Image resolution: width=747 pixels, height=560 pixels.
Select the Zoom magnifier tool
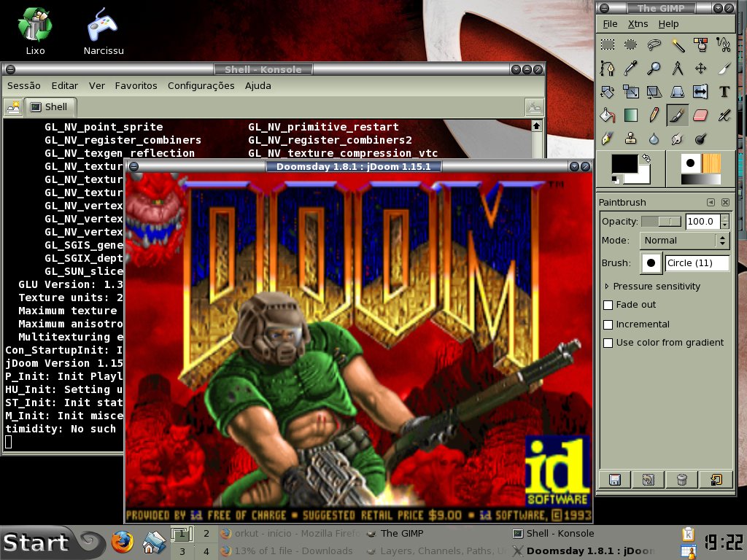(654, 68)
